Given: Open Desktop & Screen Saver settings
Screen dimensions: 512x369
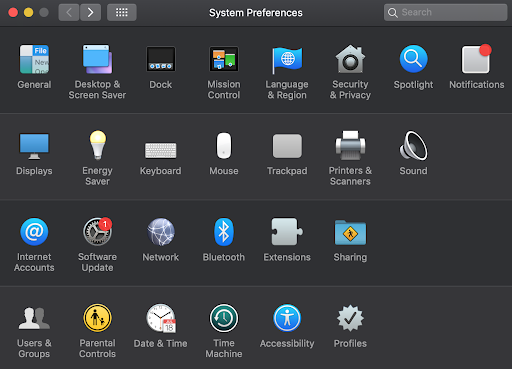Looking at the screenshot, I should [x=97, y=59].
